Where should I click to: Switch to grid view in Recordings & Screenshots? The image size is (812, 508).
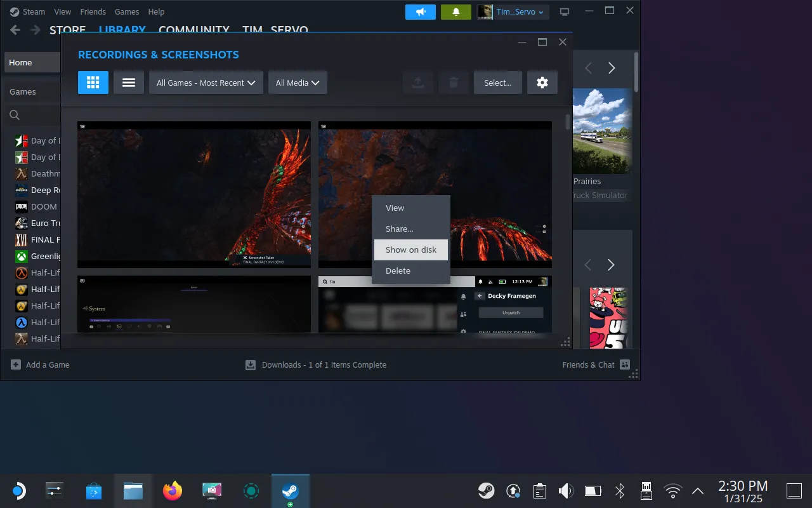click(x=93, y=83)
